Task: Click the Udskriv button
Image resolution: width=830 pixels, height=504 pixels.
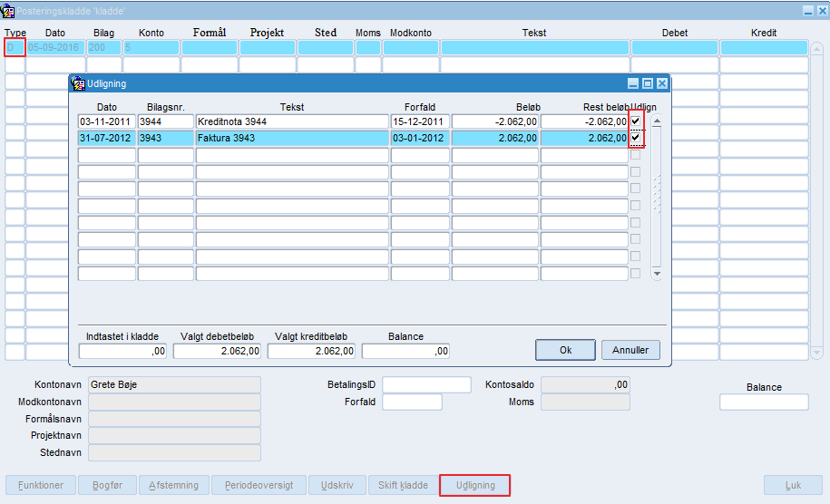Action: pyautogui.click(x=337, y=485)
